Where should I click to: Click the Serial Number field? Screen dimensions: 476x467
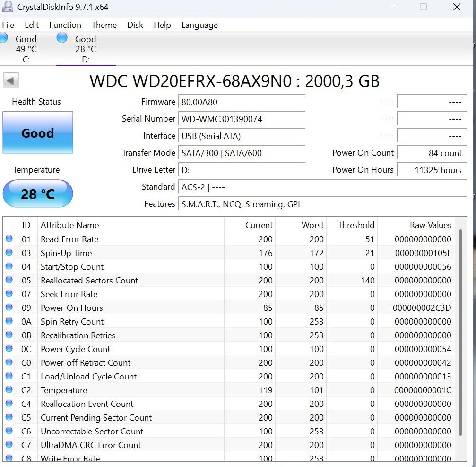[x=241, y=119]
